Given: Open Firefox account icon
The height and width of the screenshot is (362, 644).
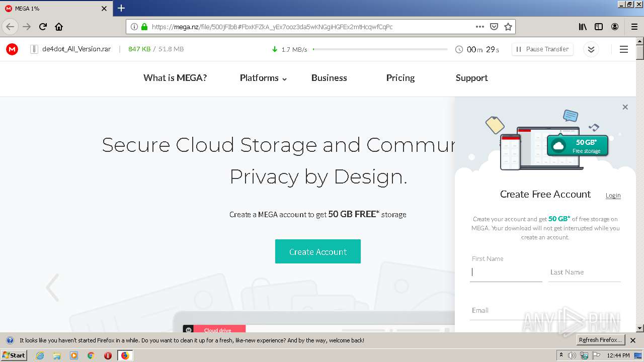Looking at the screenshot, I should (615, 27).
